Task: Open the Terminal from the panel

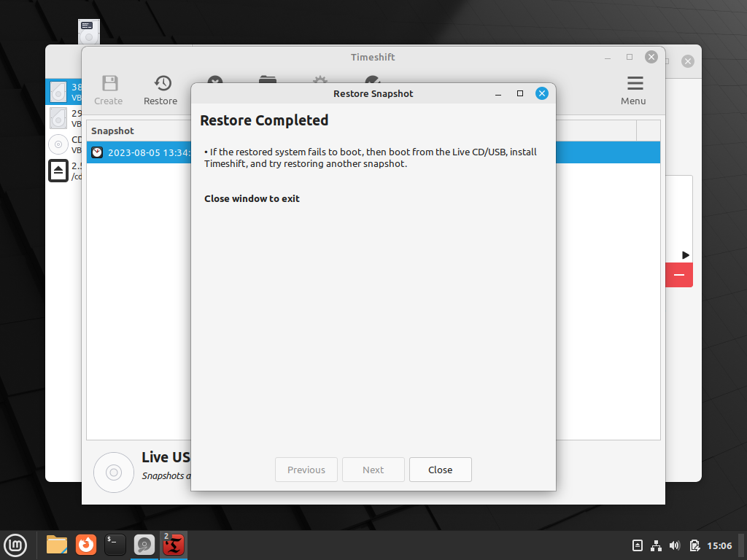Action: coord(115,545)
